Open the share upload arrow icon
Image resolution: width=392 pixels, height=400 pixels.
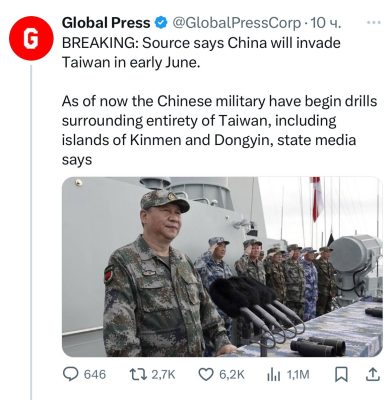[373, 374]
